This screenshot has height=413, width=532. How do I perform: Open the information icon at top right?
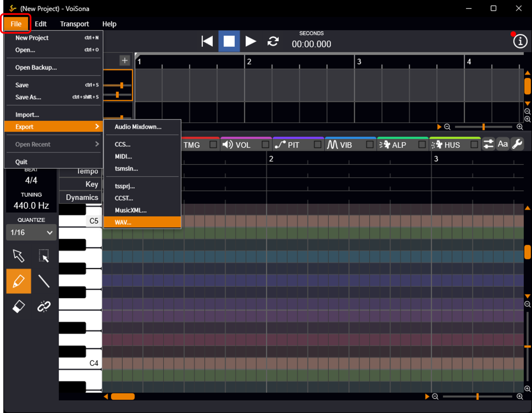(x=520, y=41)
